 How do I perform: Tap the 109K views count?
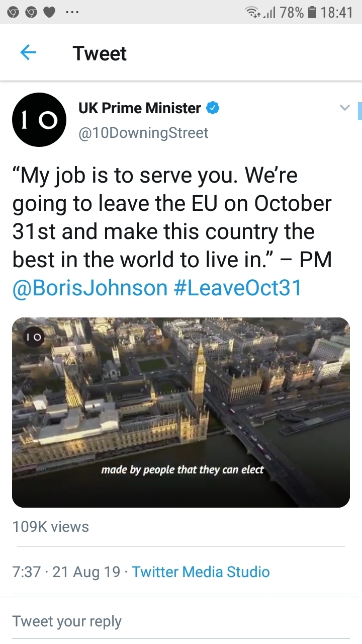50,527
